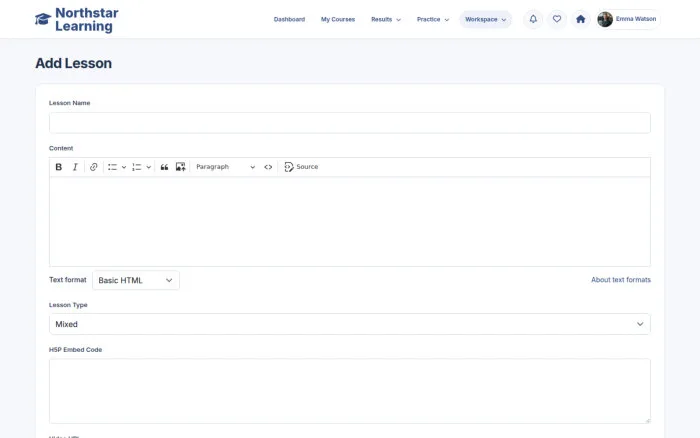Insert a numbered list
The height and width of the screenshot is (438, 700).
point(137,167)
